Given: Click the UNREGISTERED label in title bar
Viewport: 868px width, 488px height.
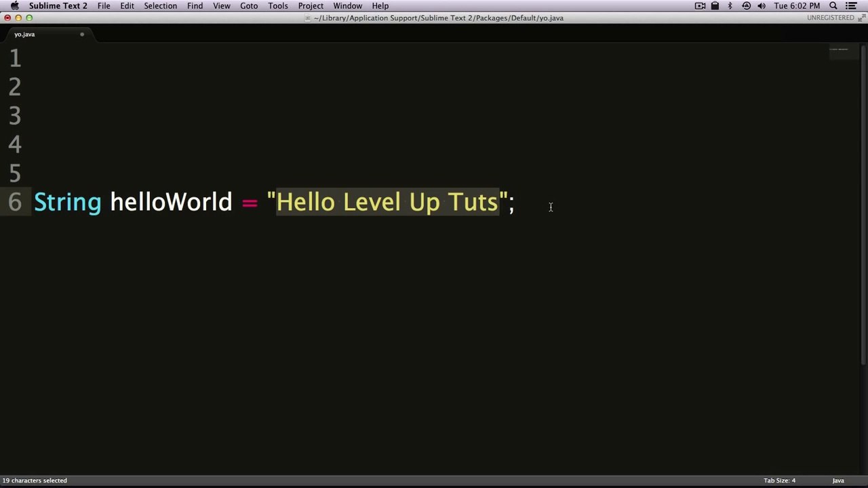Looking at the screenshot, I should click(x=831, y=18).
